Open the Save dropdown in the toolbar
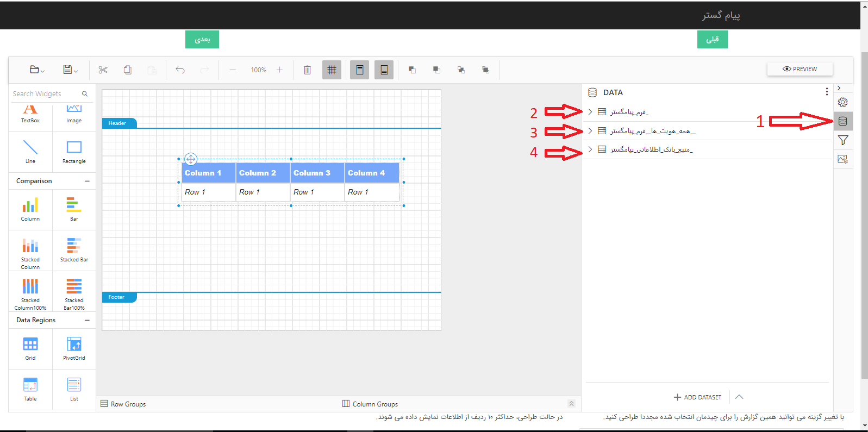868x432 pixels. (x=70, y=70)
